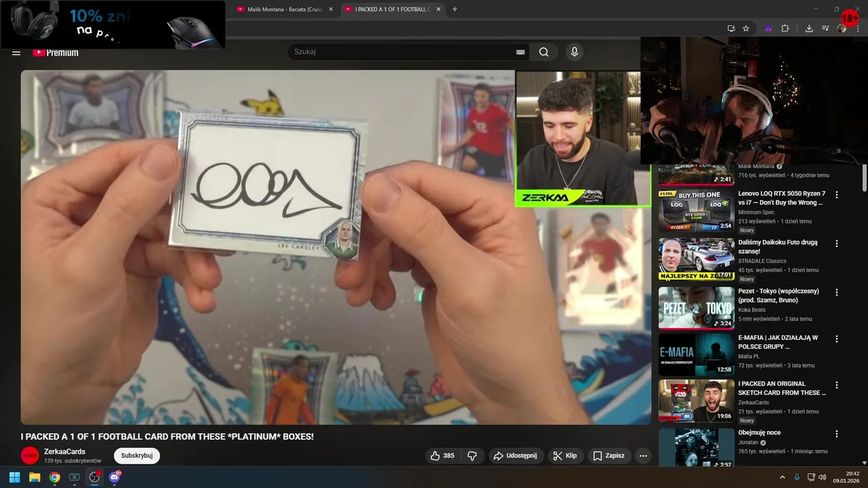Like the video with 385 likes

(442, 455)
